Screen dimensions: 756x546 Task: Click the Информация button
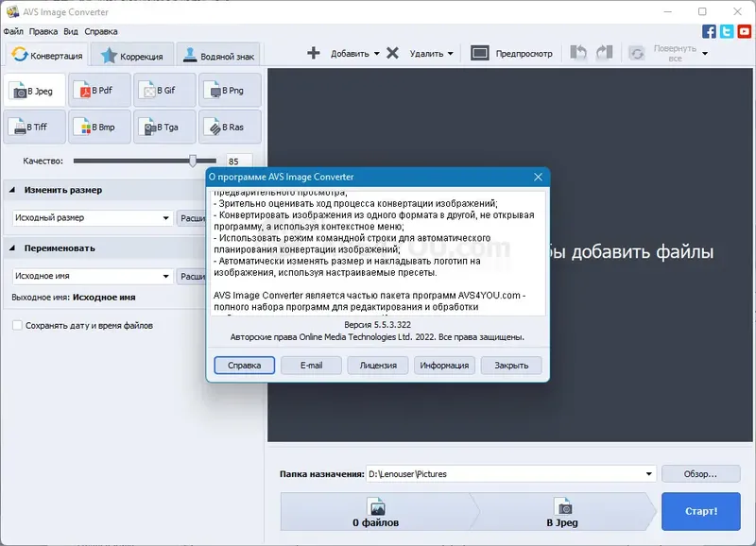point(444,366)
